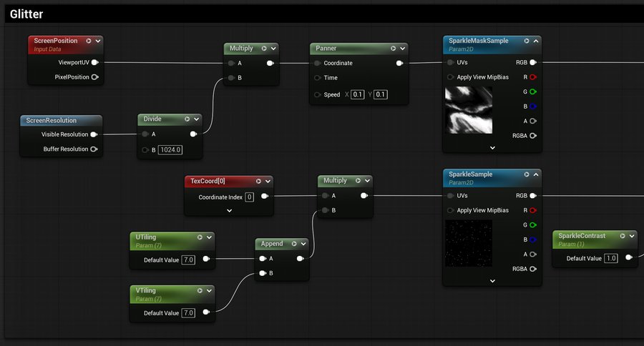Click the top Multiply node B input pin
This screenshot has width=644, height=346.
231,78
